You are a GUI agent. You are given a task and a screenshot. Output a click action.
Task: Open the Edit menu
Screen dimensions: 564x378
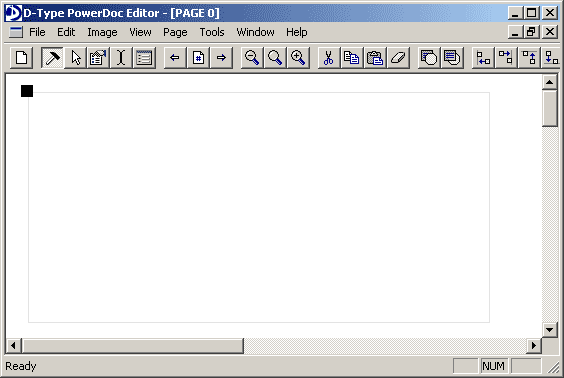point(66,32)
